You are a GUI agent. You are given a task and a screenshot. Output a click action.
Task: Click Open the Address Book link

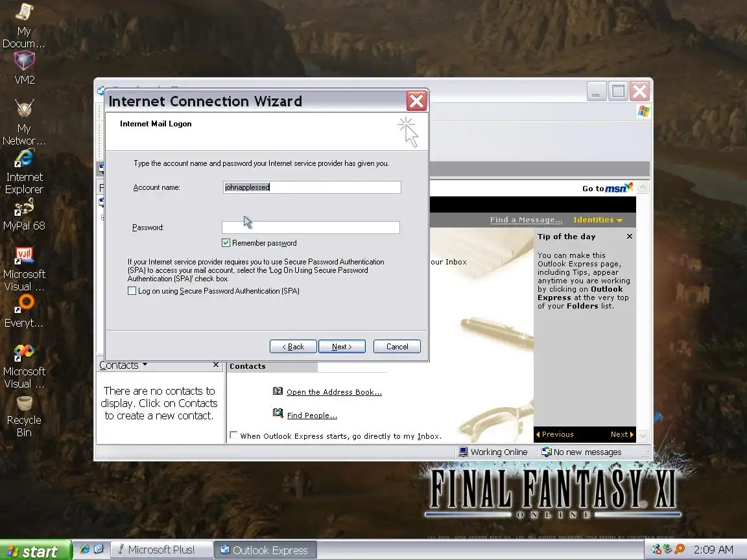coord(334,392)
